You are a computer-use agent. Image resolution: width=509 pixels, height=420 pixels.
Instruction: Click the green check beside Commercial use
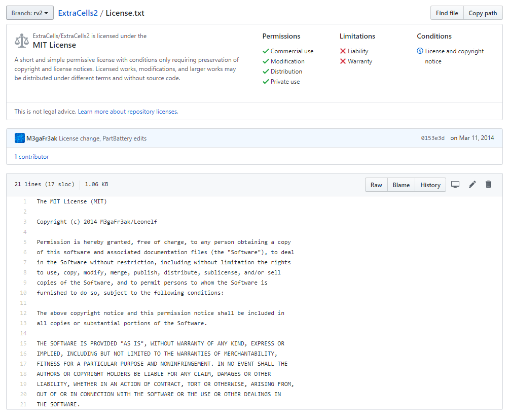point(266,51)
